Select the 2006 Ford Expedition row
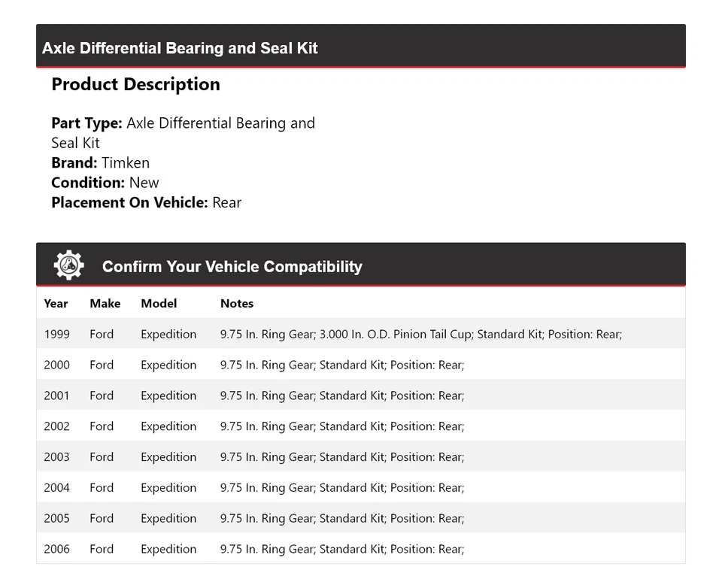722x588 pixels. 360,549
